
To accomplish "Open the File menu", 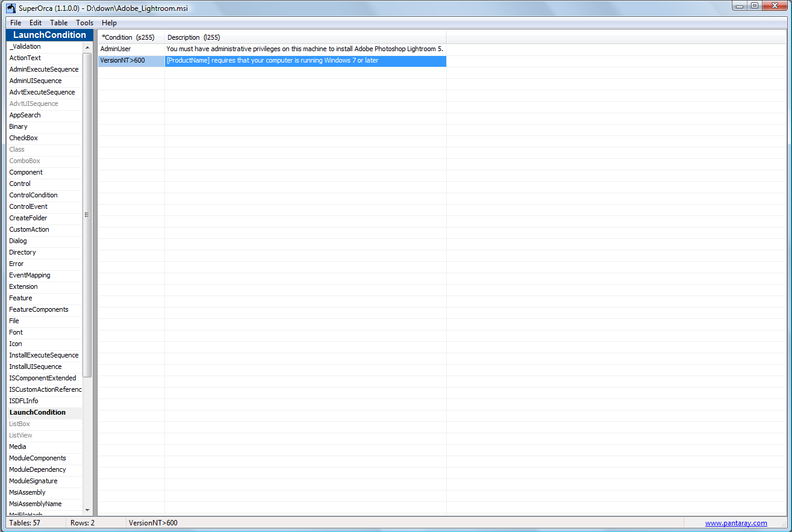I will [16, 23].
